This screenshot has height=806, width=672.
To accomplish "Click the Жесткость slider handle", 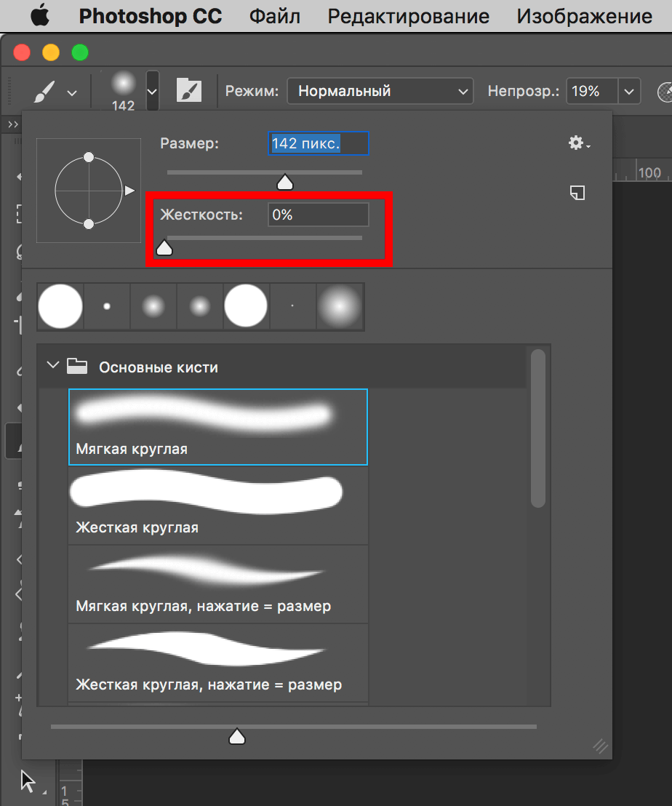I will point(165,248).
